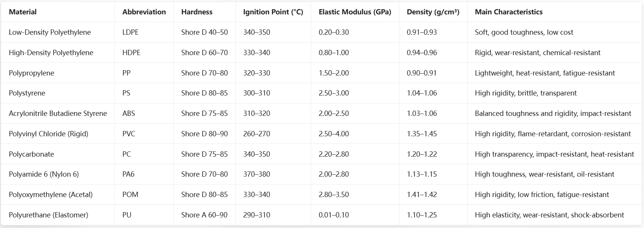
Task: Select the PU elastic modulus 0.01–0.10
Action: 334,215
